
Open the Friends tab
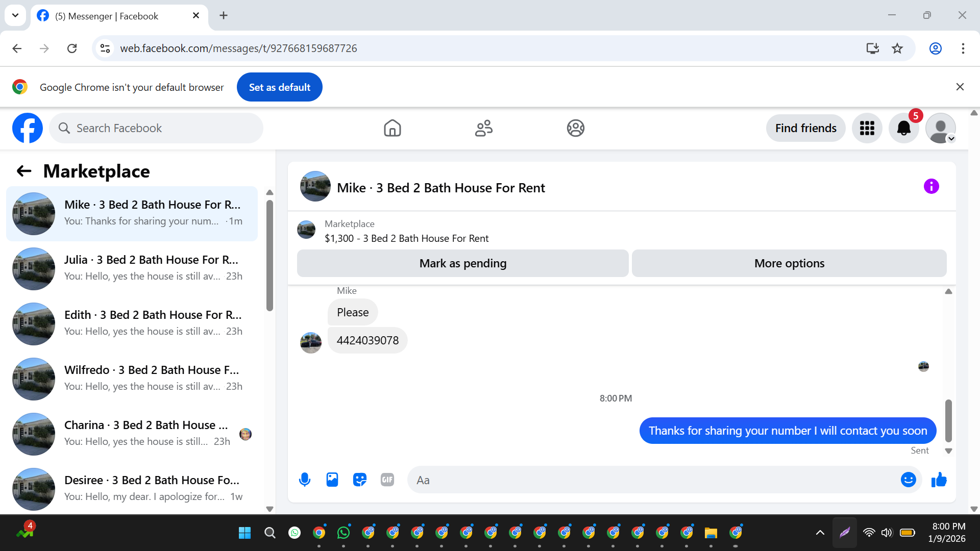483,128
